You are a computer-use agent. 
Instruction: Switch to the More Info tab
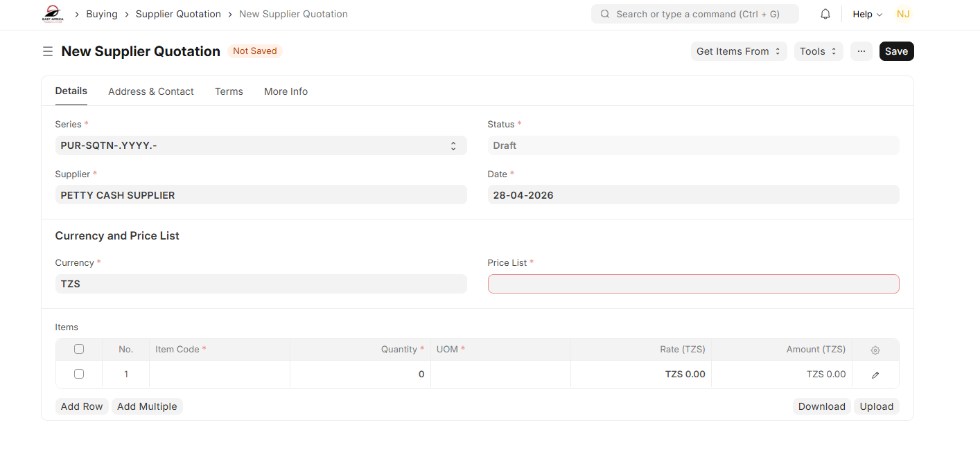[x=286, y=91]
